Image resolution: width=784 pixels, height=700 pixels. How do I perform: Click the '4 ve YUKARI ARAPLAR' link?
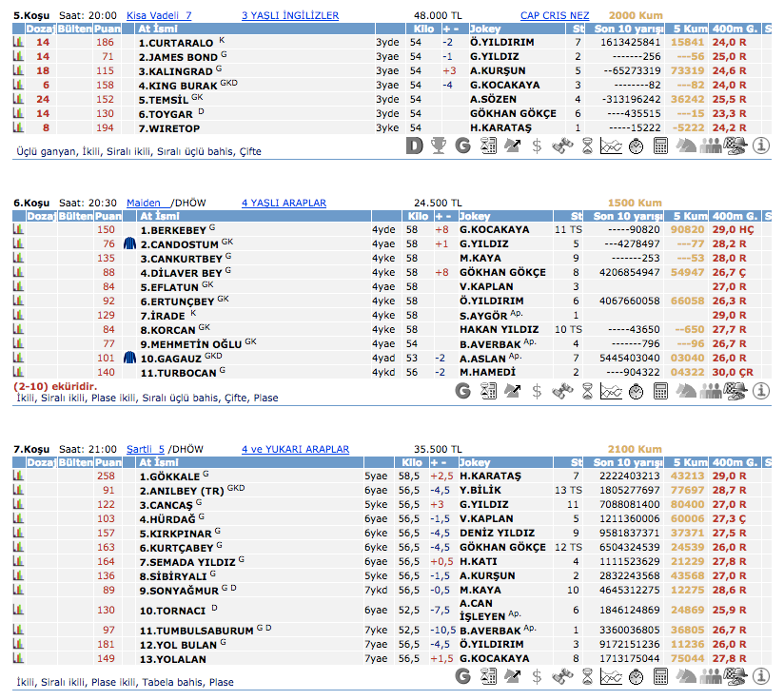pos(295,449)
